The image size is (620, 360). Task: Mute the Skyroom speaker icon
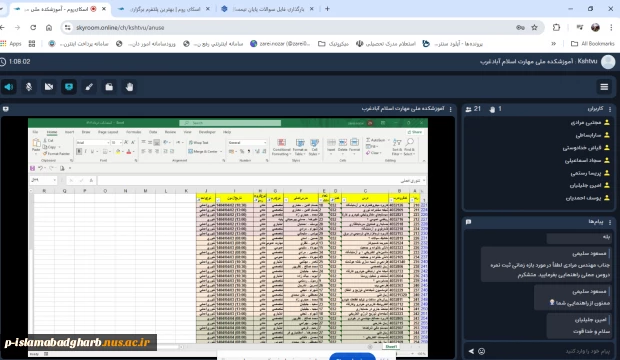[9, 87]
